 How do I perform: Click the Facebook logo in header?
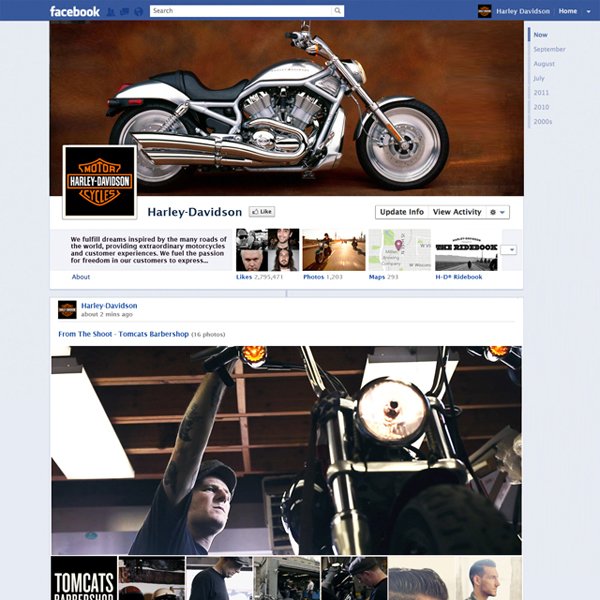[75, 11]
